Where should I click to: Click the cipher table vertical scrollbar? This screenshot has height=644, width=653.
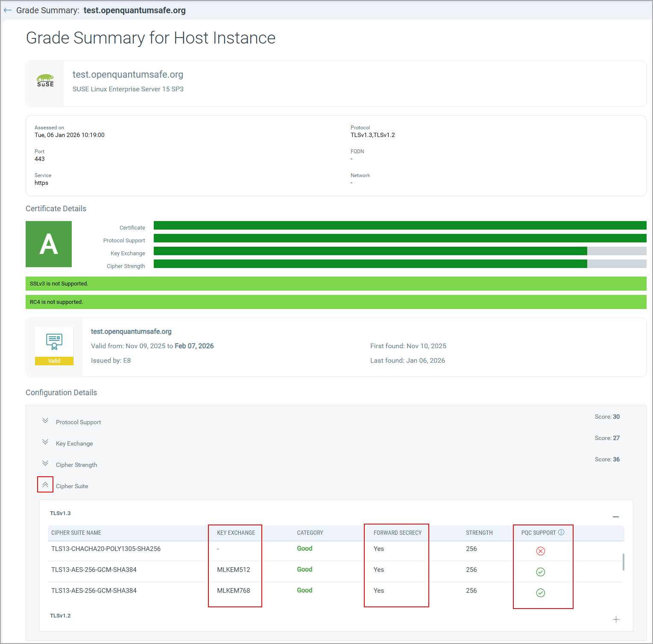coord(623,562)
